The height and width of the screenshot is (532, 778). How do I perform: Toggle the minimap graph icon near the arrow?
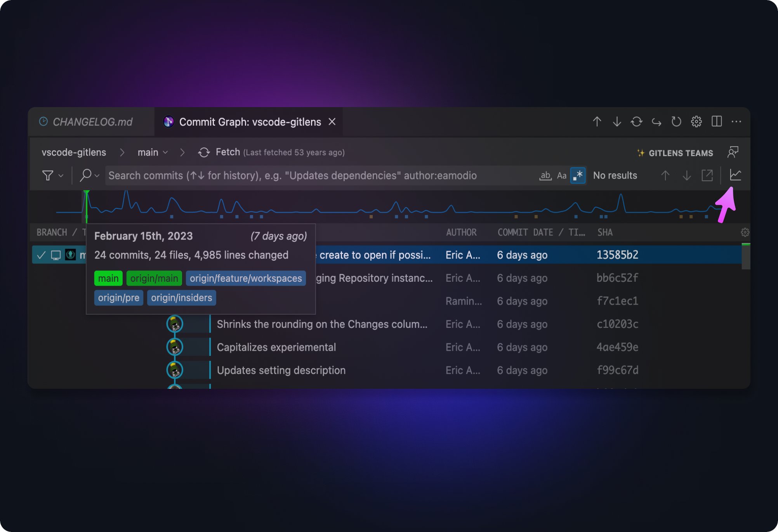pyautogui.click(x=735, y=175)
